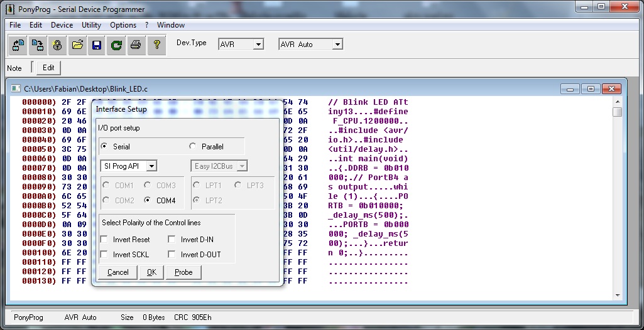Open the Device menu
Image resolution: width=644 pixels, height=330 pixels.
[x=62, y=25]
